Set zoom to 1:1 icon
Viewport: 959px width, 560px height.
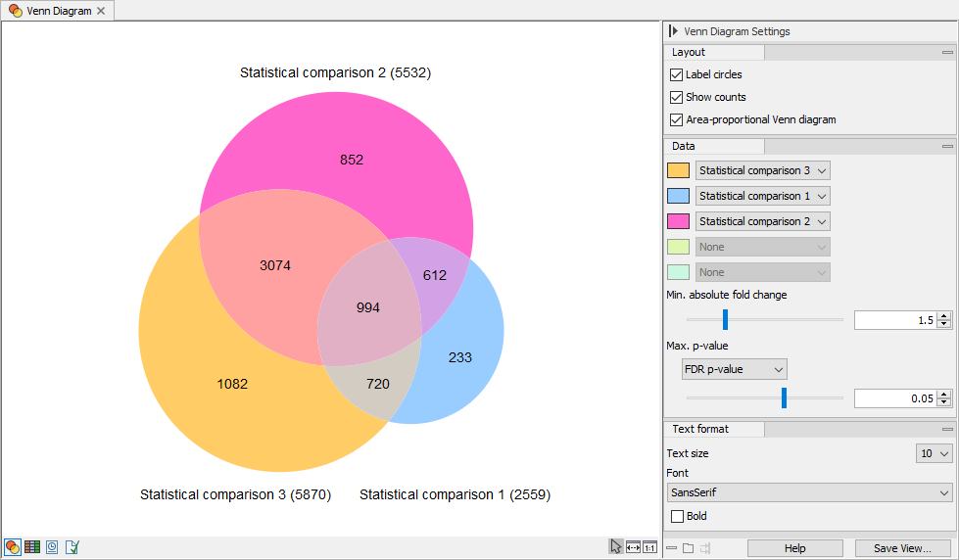649,547
